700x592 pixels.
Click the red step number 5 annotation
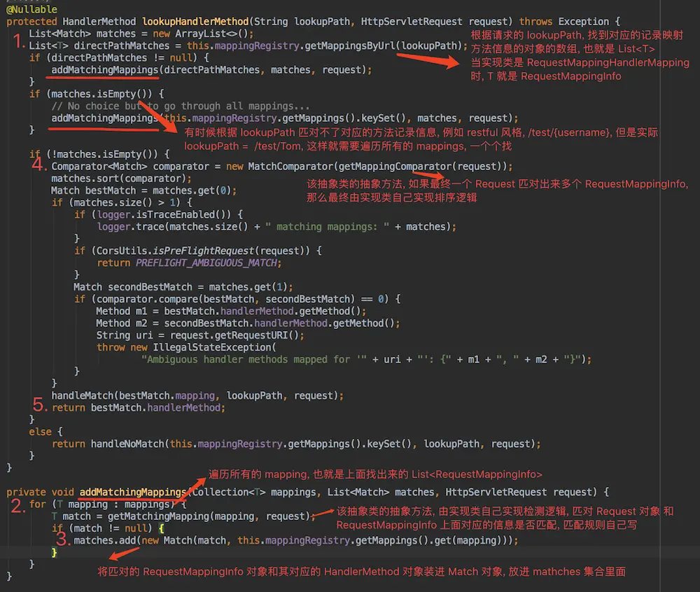pos(39,405)
